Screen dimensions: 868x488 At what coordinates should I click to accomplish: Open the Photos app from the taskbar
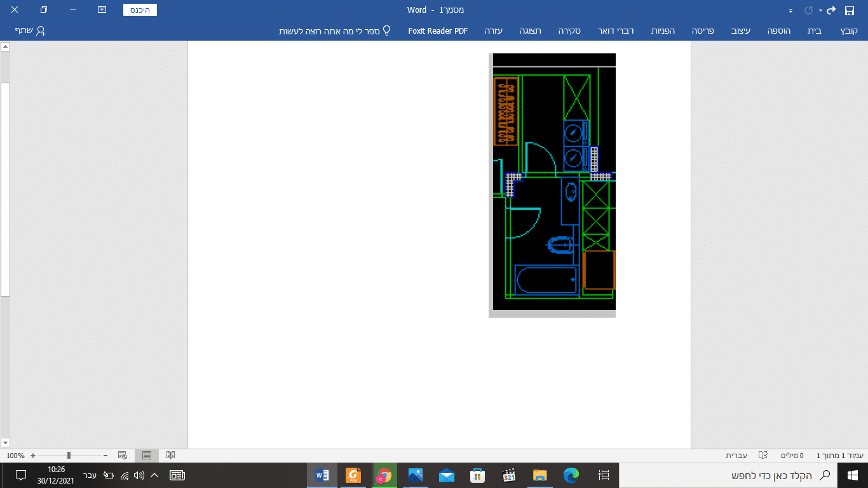click(x=416, y=475)
